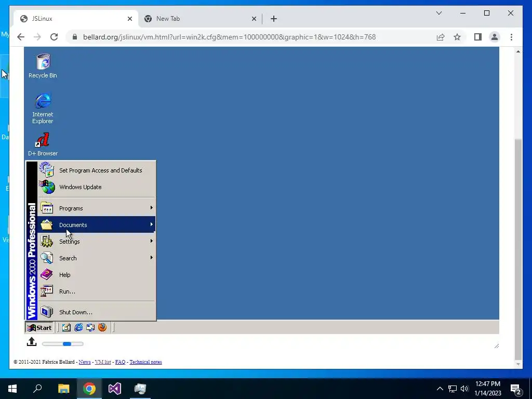Screen dimensions: 532x399
Task: Click the blue slider thumb below the VM
Action: coord(67,344)
